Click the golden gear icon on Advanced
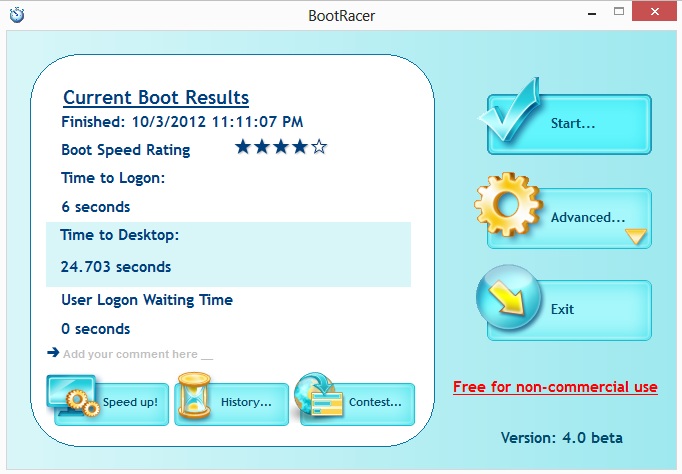 click(508, 204)
